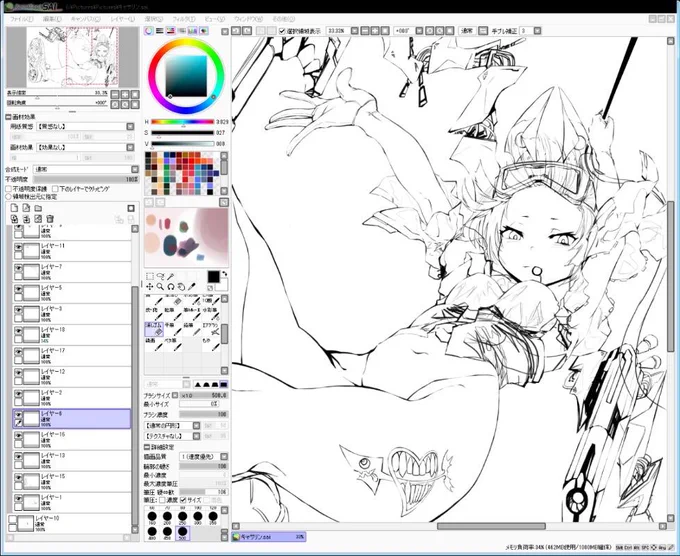Image resolution: width=680 pixels, height=556 pixels.
Task: Select the lasso tool
Action: tap(160, 276)
